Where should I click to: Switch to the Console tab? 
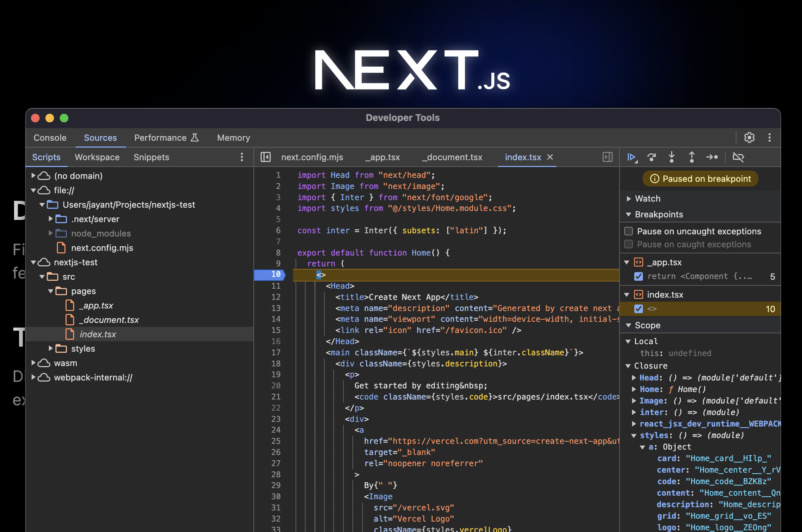tap(50, 137)
